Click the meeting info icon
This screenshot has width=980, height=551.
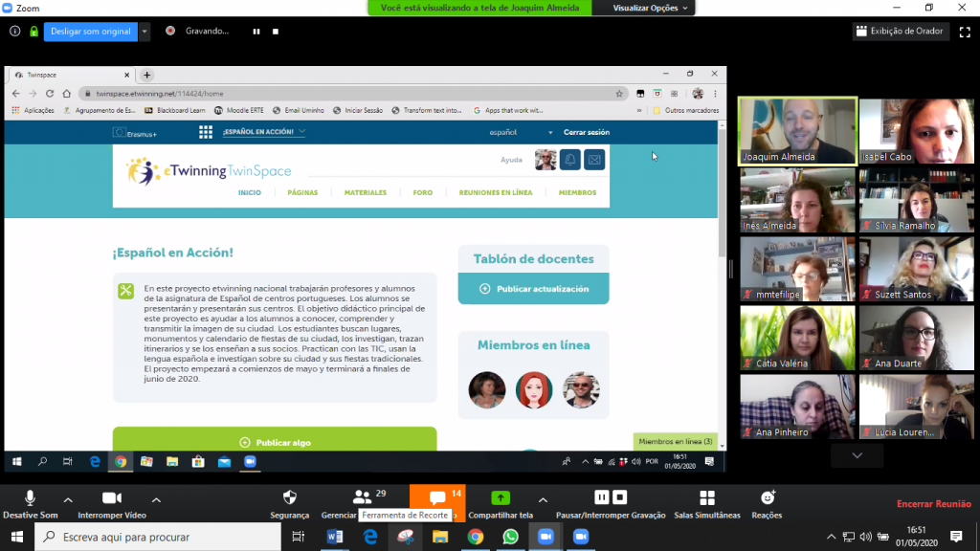pyautogui.click(x=15, y=32)
